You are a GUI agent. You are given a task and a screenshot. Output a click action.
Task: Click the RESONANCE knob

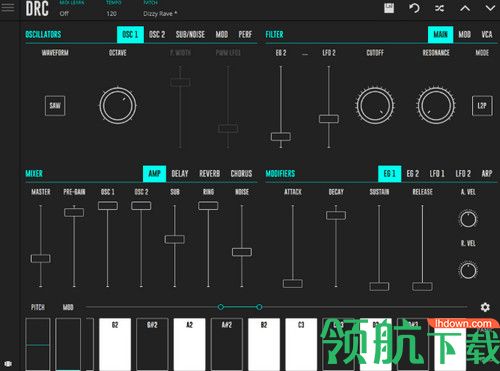436,106
